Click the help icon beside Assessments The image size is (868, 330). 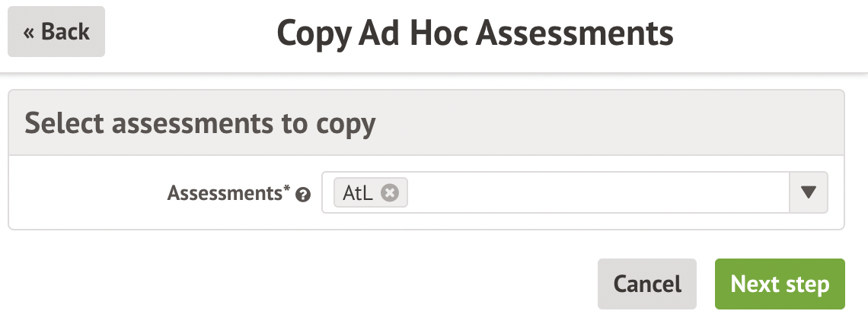(x=303, y=195)
